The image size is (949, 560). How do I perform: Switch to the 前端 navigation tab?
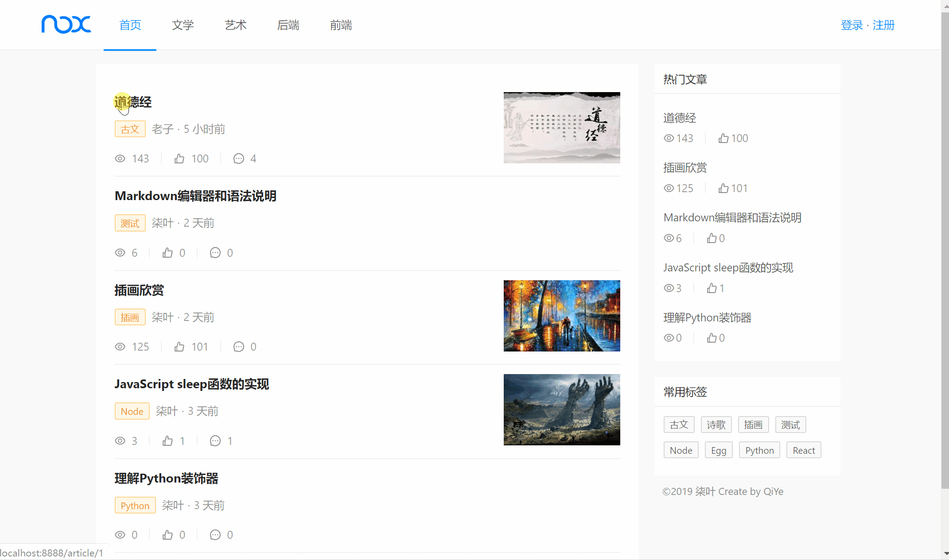pos(341,25)
